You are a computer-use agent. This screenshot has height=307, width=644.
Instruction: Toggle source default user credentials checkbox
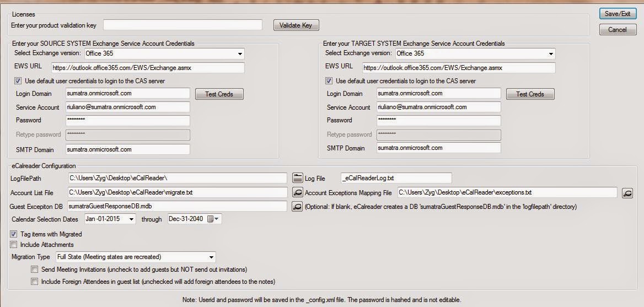pos(18,81)
